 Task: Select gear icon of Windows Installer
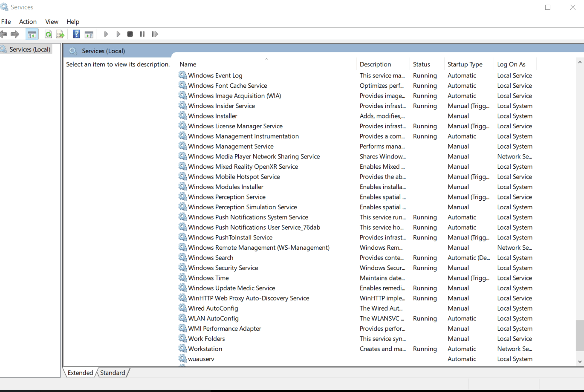click(183, 116)
